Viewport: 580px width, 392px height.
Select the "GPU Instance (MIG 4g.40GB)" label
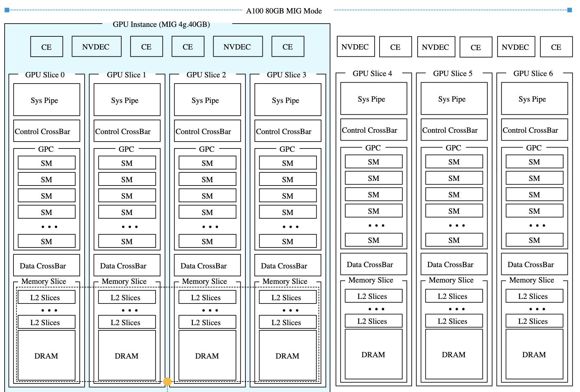161,24
